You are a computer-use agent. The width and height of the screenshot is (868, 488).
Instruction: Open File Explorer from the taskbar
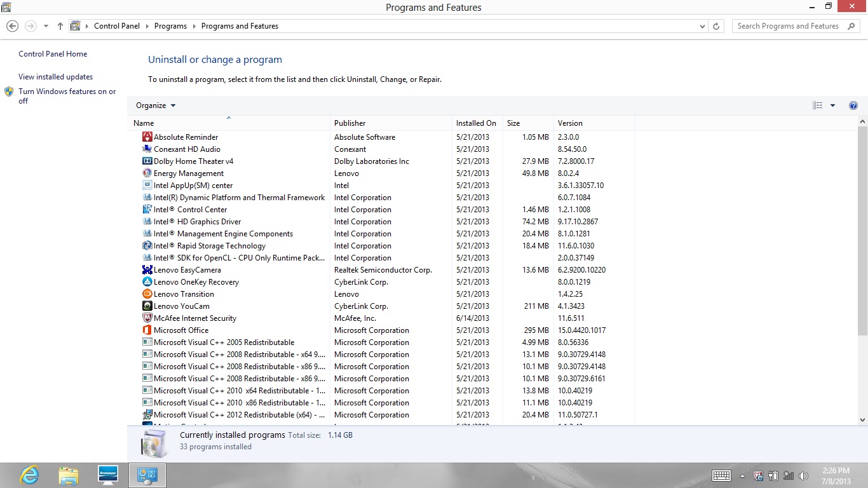[x=69, y=475]
